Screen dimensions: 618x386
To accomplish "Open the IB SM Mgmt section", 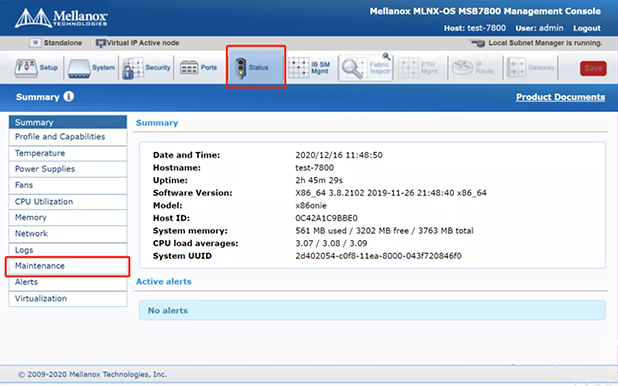I will click(309, 68).
